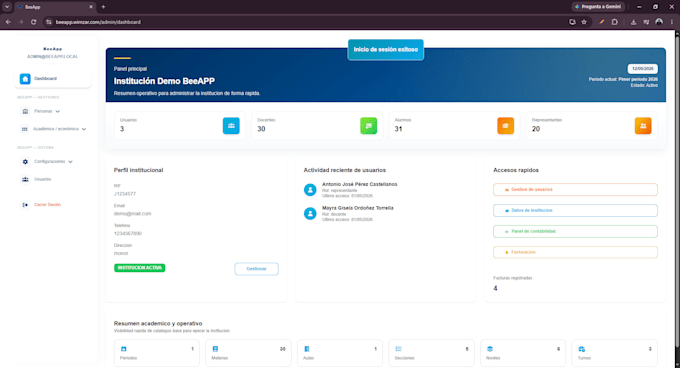The image size is (680, 368).
Task: Click the Institución Demo BeeAPP title
Action: (164, 81)
